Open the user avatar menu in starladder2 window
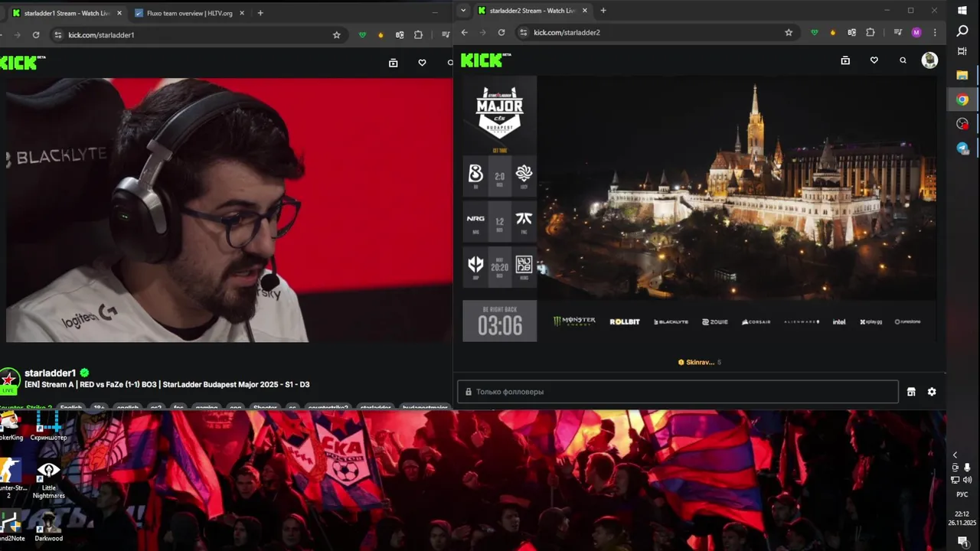 tap(929, 60)
